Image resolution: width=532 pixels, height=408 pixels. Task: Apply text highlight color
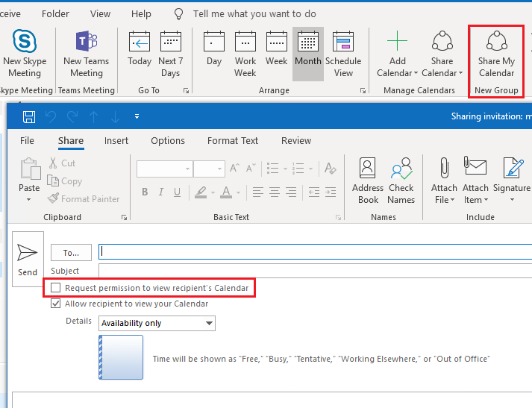[x=201, y=192]
